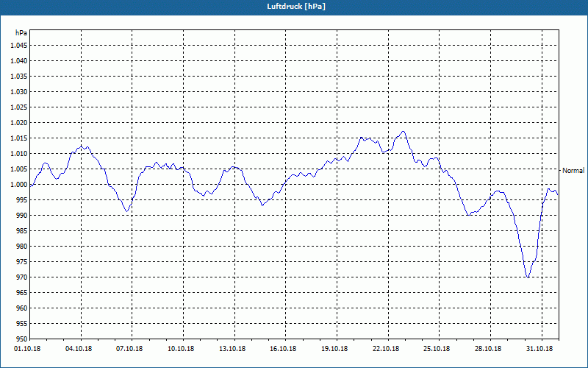Viewport: 588px width, 368px height.
Task: Click the 995 y-axis label
Action: (23, 200)
